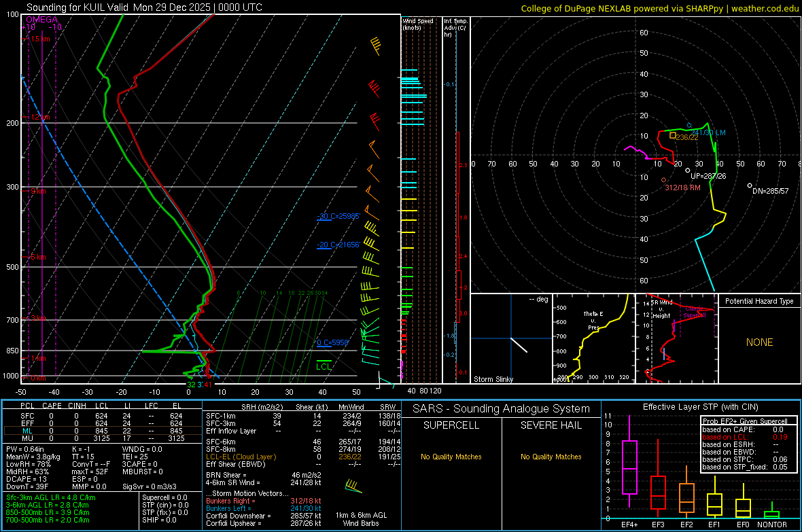The height and width of the screenshot is (532, 802).
Task: Click the SARS - Sounding Analogue System header
Action: coord(501,409)
